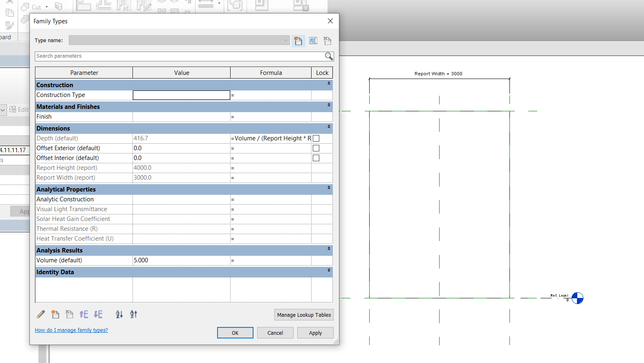Toggle lock for Offset Interior parameter

316,158
